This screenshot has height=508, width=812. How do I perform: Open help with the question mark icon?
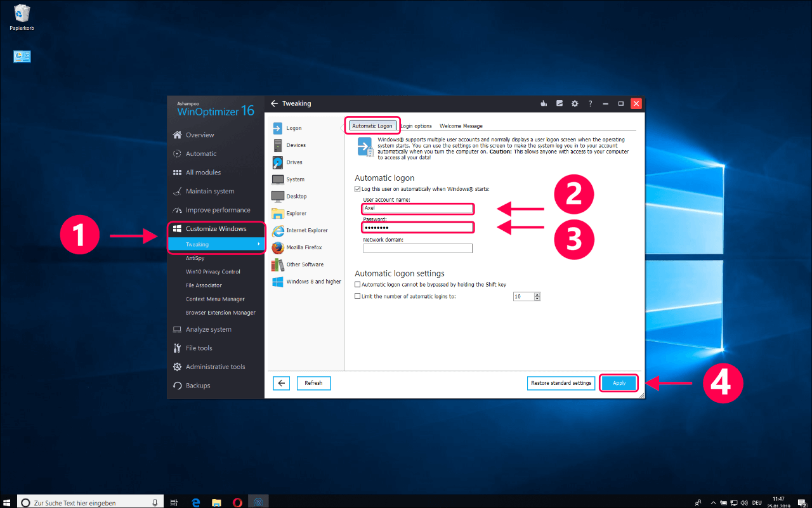pyautogui.click(x=590, y=103)
